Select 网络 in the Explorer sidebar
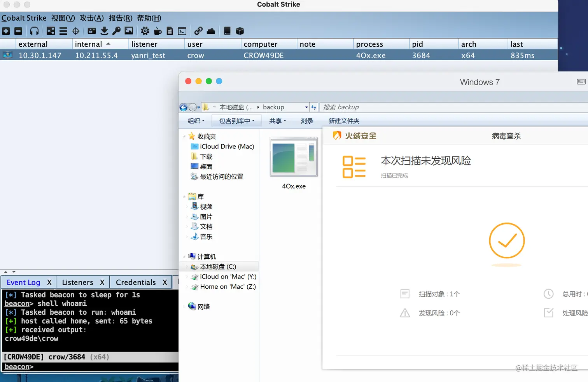 (199, 307)
